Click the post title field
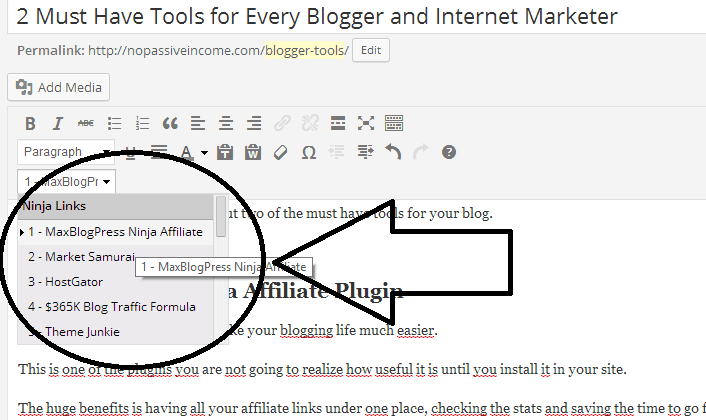 coord(358,17)
